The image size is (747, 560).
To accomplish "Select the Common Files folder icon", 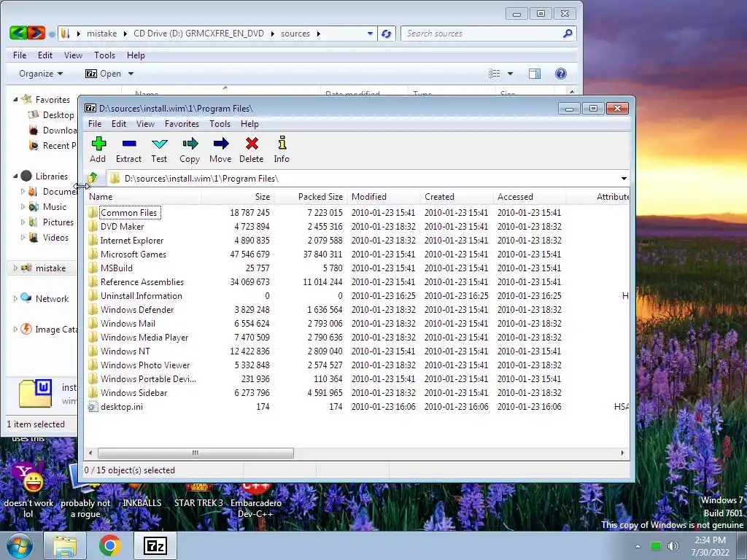I will [93, 212].
